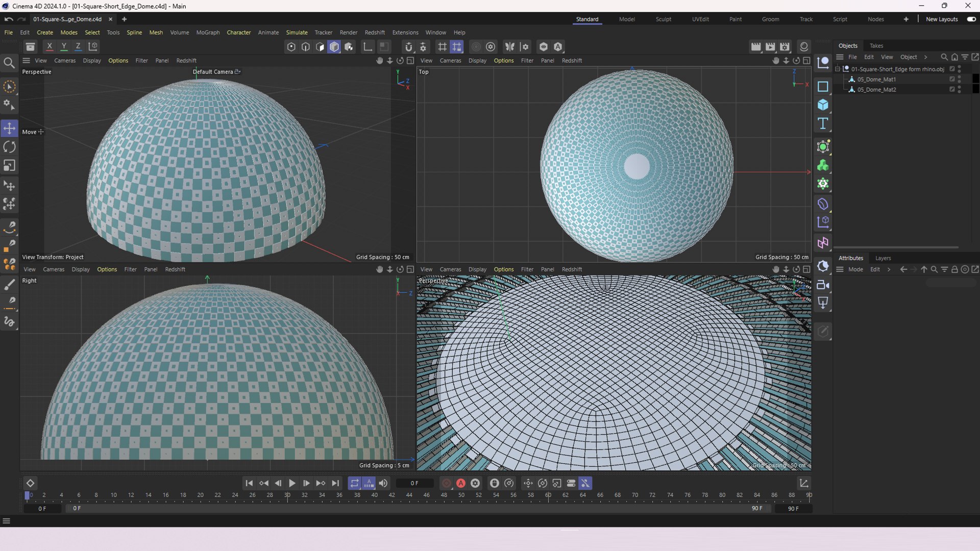Open Object Manager hamburger menu
The width and height of the screenshot is (980, 551).
point(840,57)
